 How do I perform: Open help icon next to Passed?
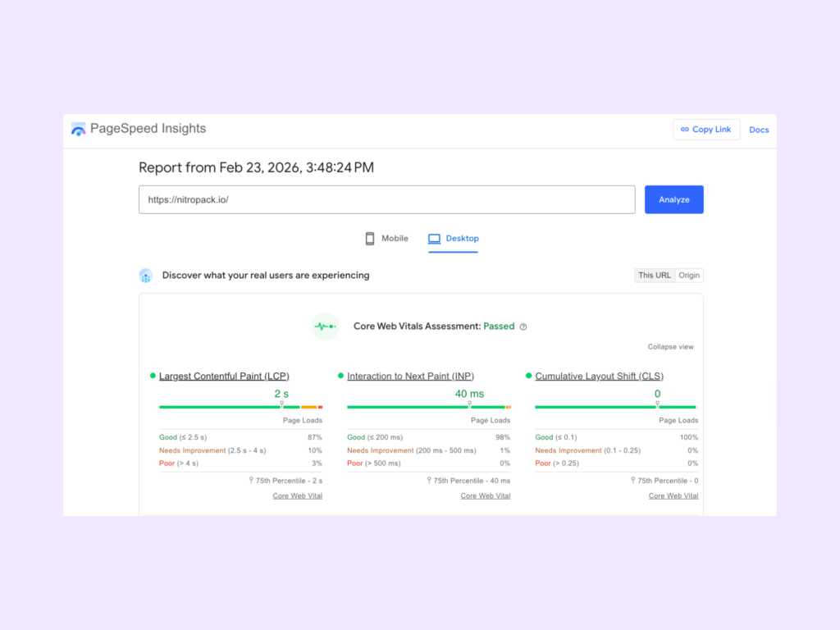tap(523, 326)
